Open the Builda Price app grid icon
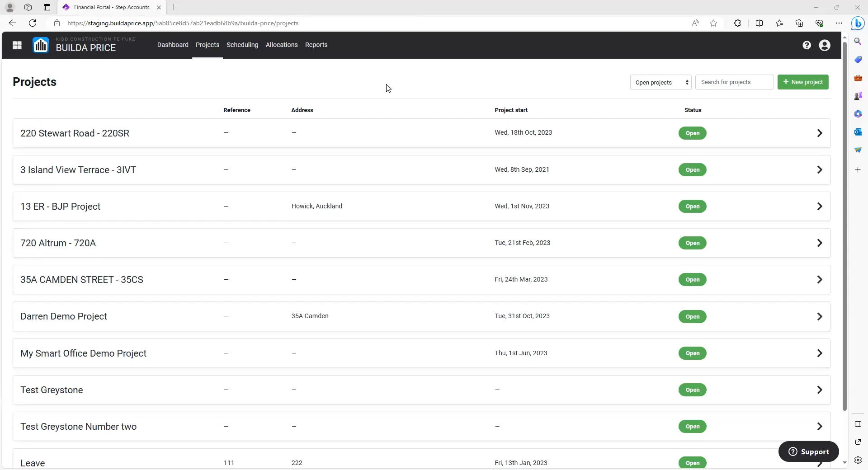Screen dimensions: 868x470 pyautogui.click(x=17, y=45)
